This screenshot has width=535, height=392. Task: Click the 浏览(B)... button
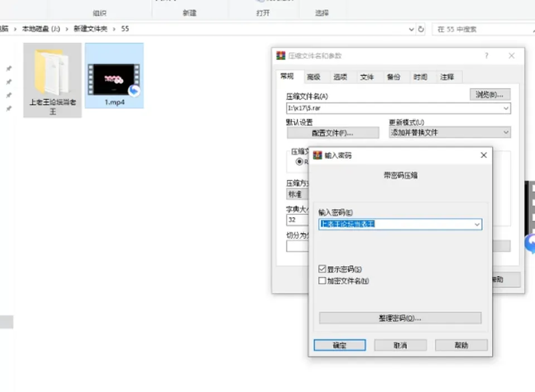pyautogui.click(x=490, y=95)
